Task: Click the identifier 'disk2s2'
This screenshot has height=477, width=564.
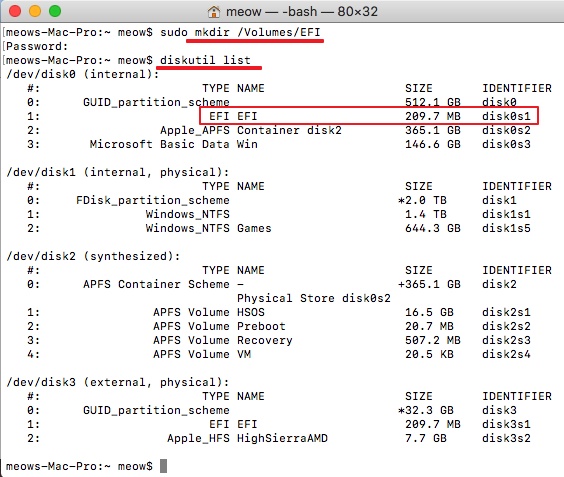Action: (506, 326)
